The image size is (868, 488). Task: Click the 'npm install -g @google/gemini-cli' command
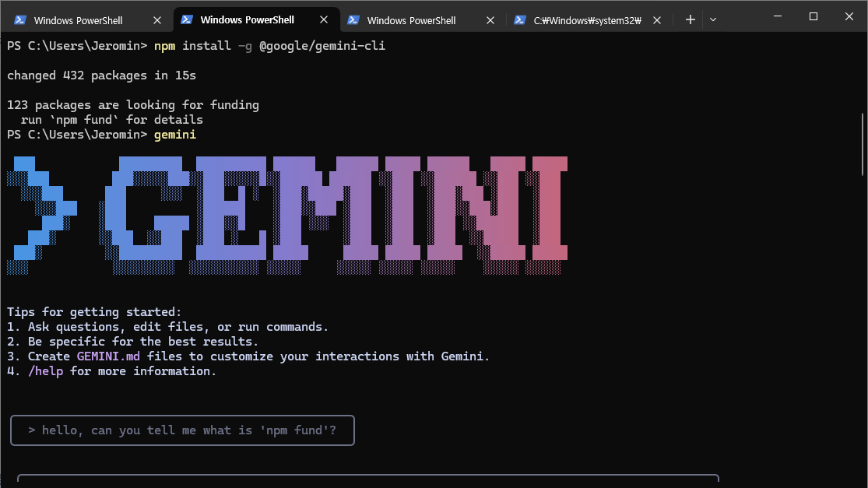[269, 46]
